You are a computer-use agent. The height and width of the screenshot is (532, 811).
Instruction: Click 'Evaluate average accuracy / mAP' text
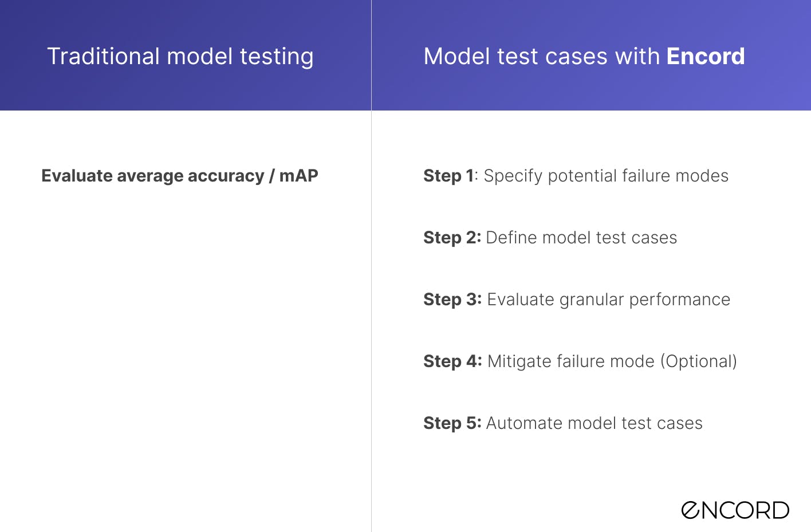[180, 176]
